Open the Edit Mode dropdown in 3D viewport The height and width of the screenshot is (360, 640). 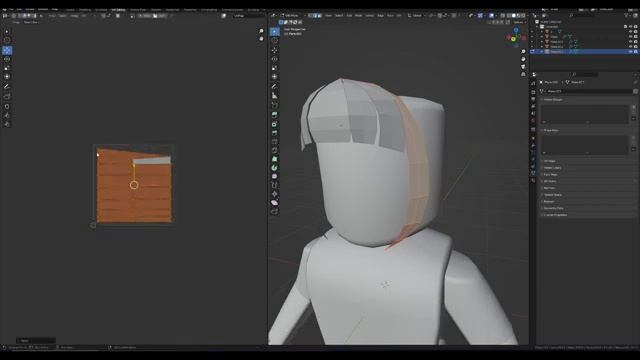coord(292,16)
